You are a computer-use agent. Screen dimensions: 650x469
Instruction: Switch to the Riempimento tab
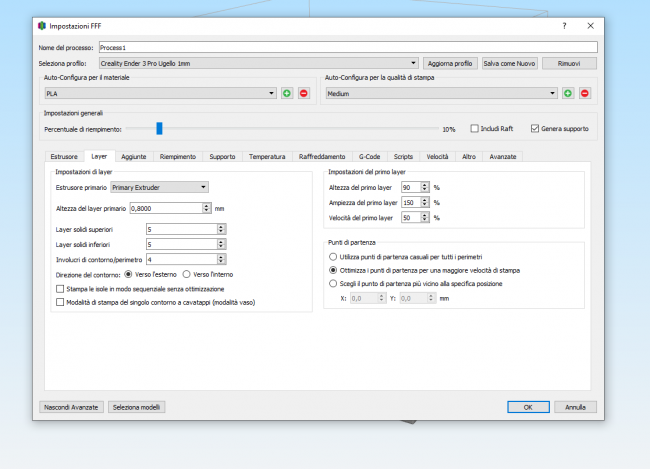click(177, 157)
